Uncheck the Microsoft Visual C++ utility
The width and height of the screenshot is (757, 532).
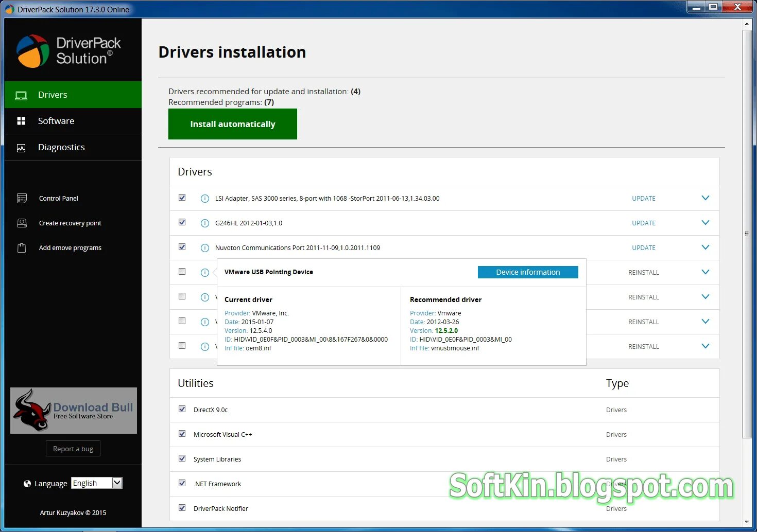182,434
